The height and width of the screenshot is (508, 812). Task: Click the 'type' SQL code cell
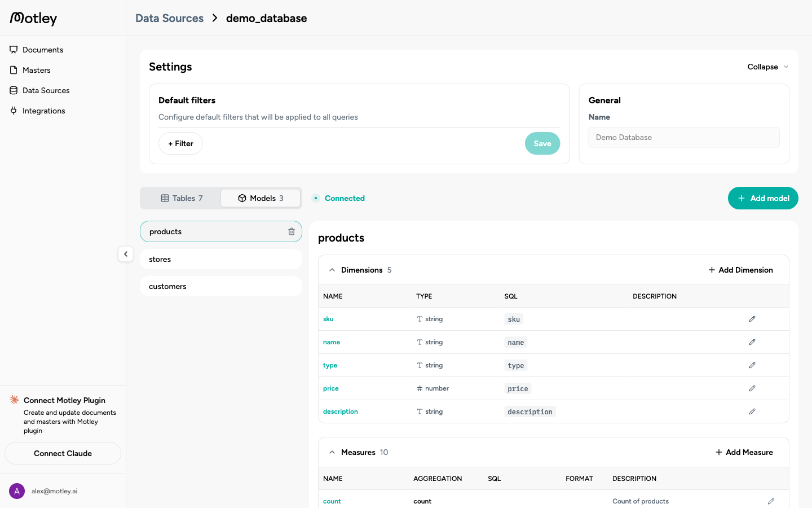[516, 365]
